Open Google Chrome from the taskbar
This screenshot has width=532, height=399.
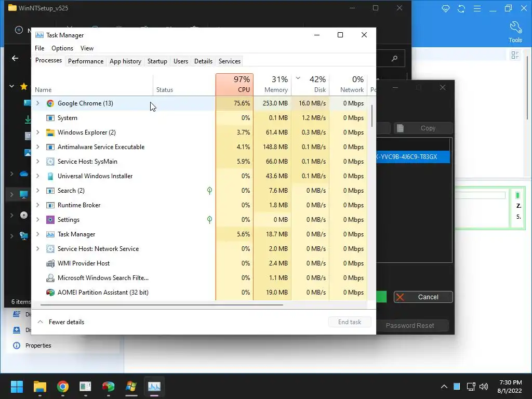pyautogui.click(x=62, y=387)
